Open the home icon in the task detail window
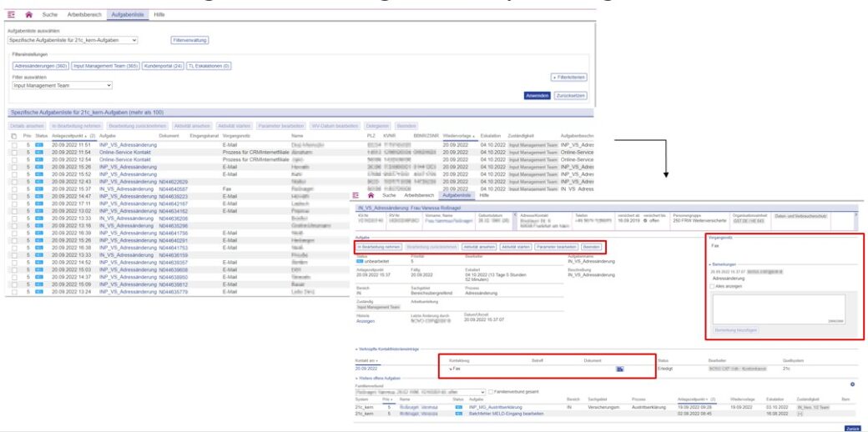 [371, 195]
